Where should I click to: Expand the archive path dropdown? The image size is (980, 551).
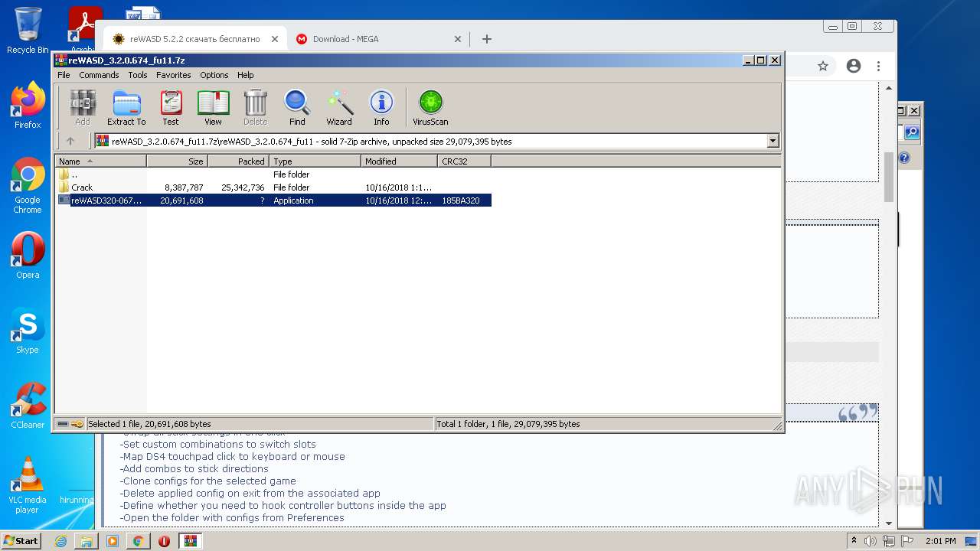(773, 141)
